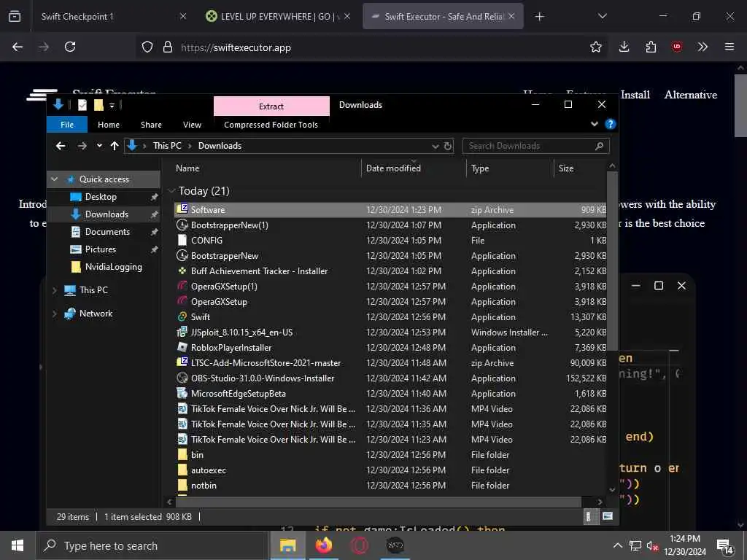Open Firefox extensions puzzle icon
Screen dimensions: 747x560
pyautogui.click(x=651, y=47)
